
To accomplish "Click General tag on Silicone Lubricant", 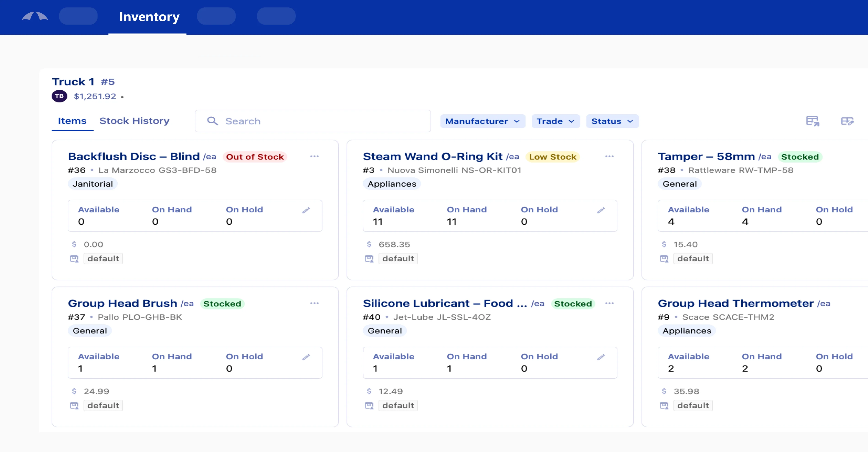I will click(384, 331).
